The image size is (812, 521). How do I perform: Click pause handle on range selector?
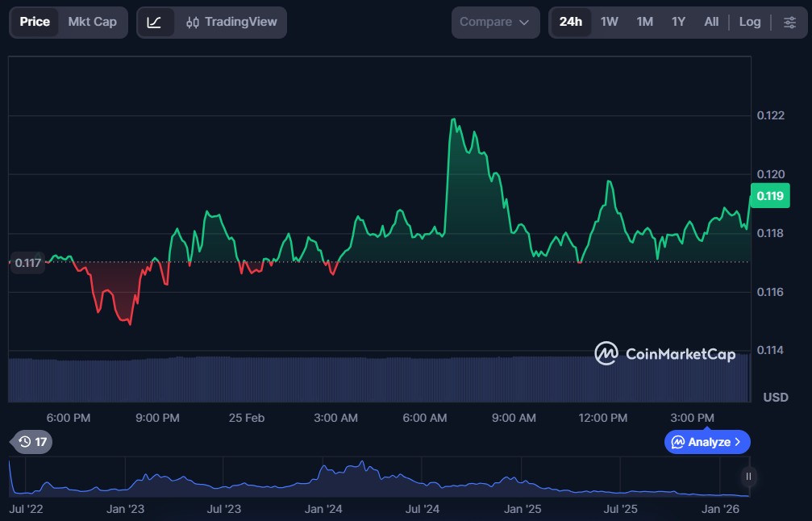[x=748, y=477]
